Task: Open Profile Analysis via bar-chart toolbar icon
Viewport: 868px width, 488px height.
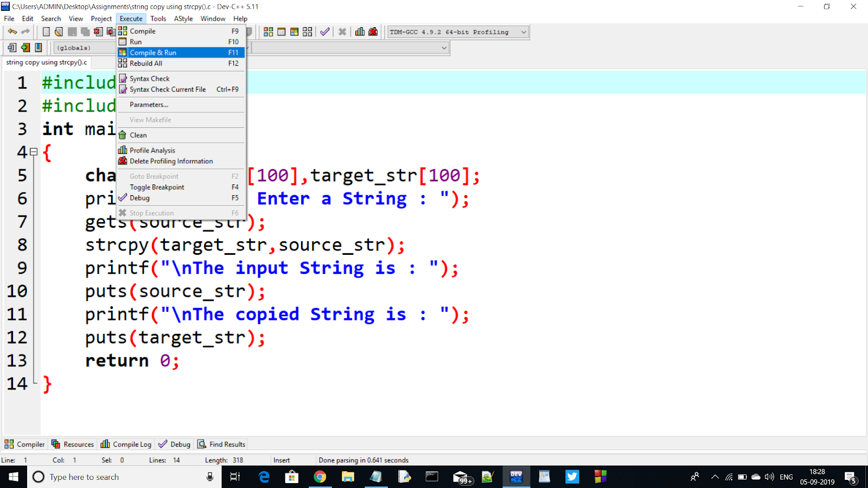Action: [x=359, y=31]
